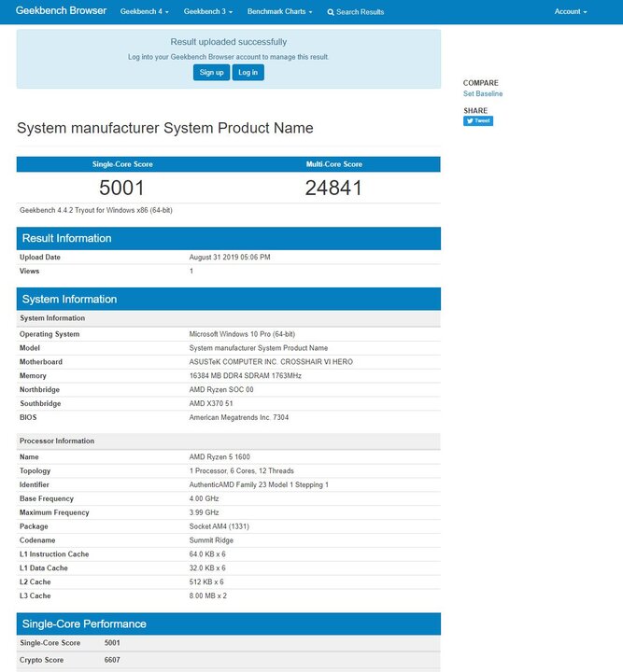The height and width of the screenshot is (672, 623).
Task: Click the upload date August 31 2019
Action: tap(230, 258)
